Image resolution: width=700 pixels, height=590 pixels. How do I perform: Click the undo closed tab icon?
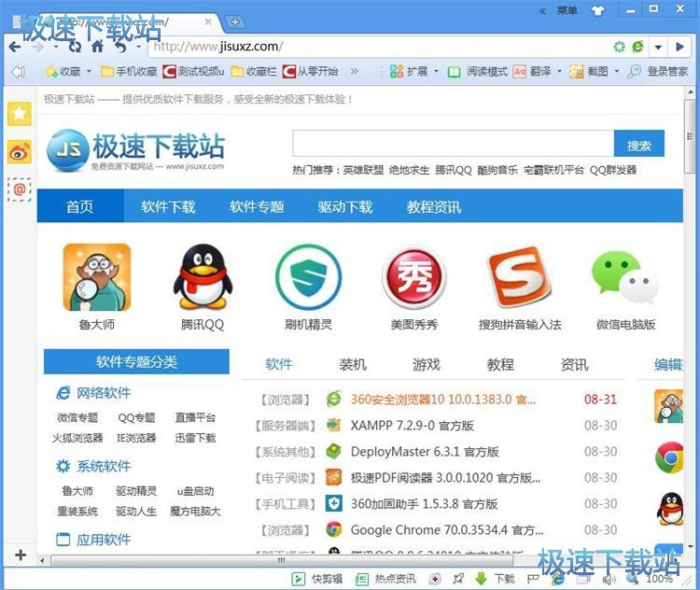[120, 47]
